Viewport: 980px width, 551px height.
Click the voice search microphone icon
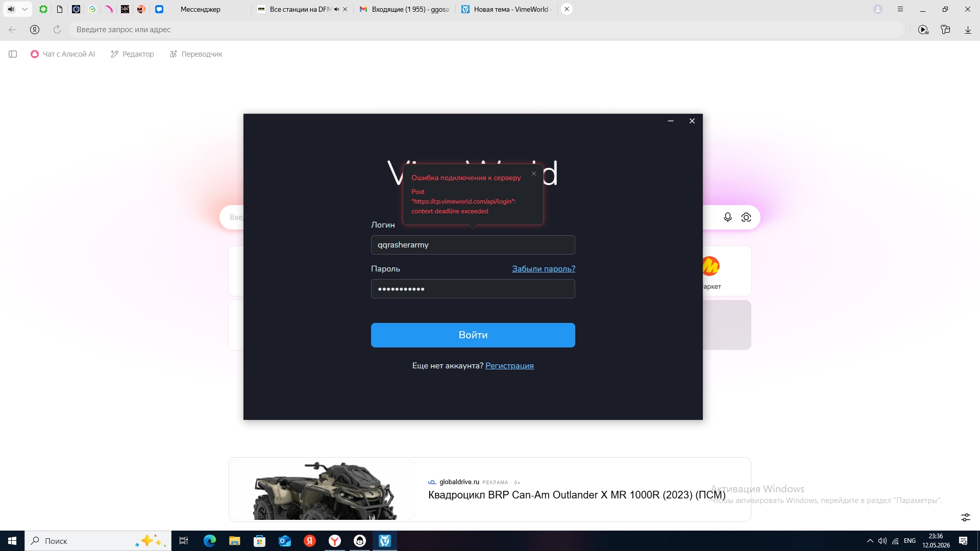point(728,217)
